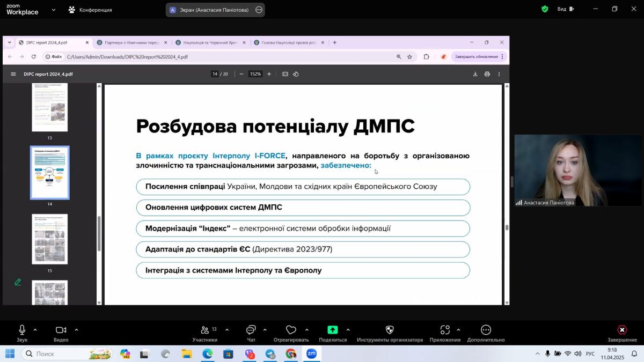Click the Windows taskbar search field

67,354
